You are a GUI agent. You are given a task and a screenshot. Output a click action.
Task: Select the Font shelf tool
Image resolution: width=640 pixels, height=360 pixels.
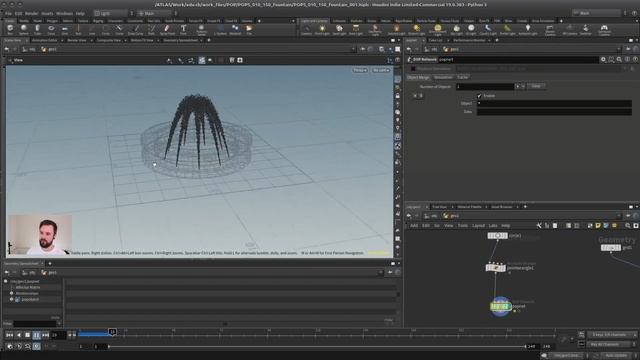[x=183, y=29]
